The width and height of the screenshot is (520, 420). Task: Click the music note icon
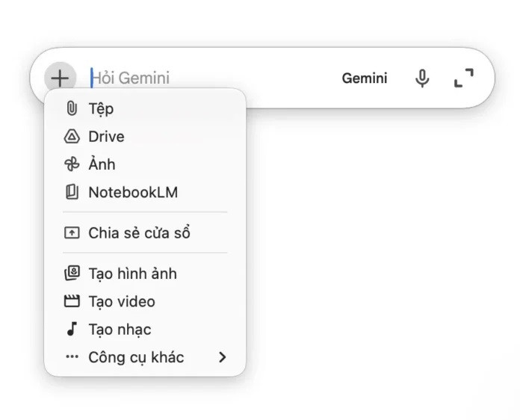point(72,330)
